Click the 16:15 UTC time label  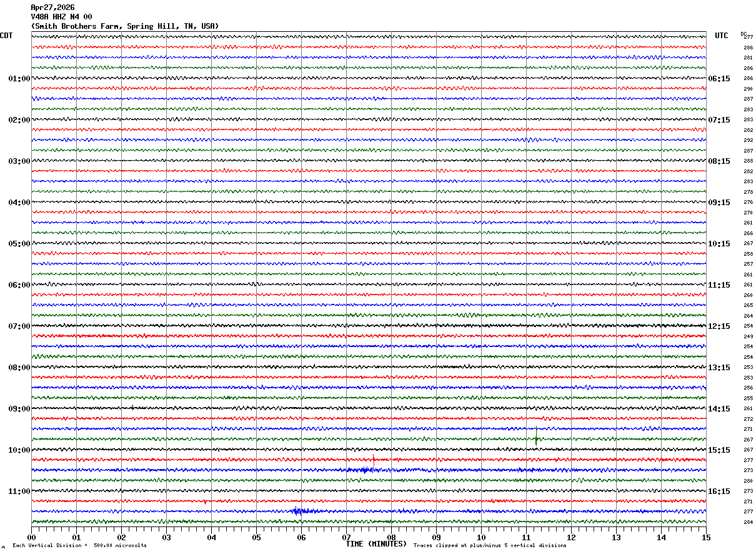coord(719,491)
